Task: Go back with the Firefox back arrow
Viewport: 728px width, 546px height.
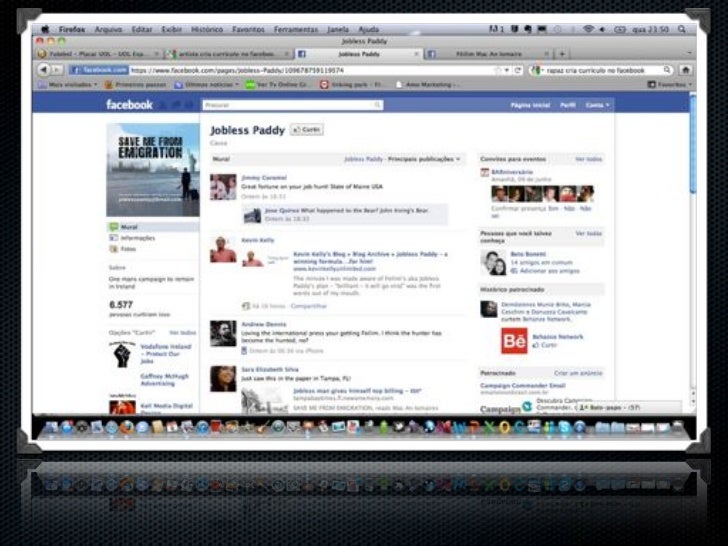Action: [44, 70]
